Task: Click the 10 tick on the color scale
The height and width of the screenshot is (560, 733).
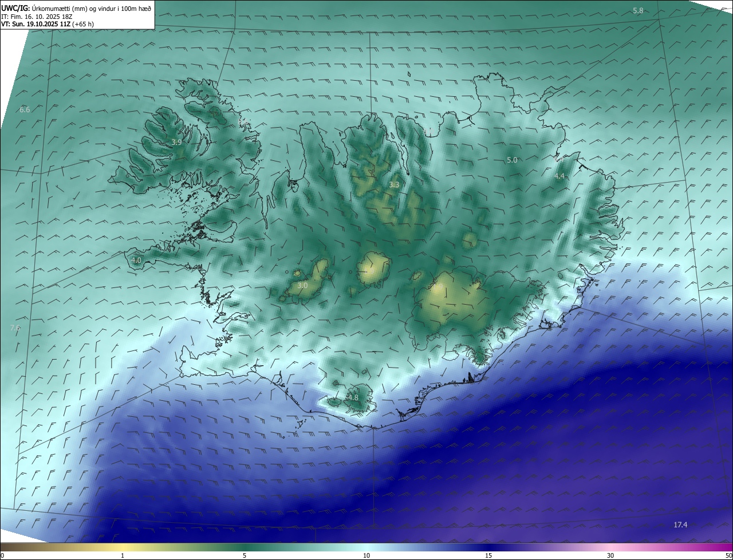Action: point(366,555)
